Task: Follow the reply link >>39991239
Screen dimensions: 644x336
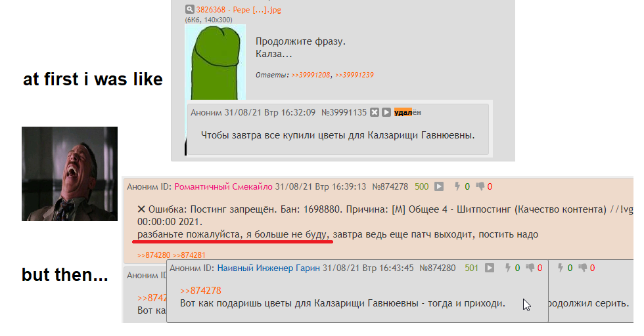Action: click(x=354, y=75)
